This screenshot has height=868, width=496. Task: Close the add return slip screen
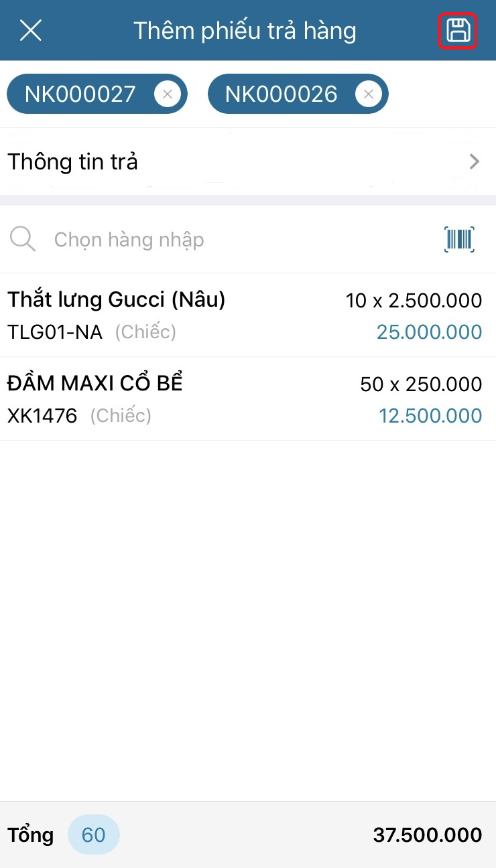[x=31, y=31]
